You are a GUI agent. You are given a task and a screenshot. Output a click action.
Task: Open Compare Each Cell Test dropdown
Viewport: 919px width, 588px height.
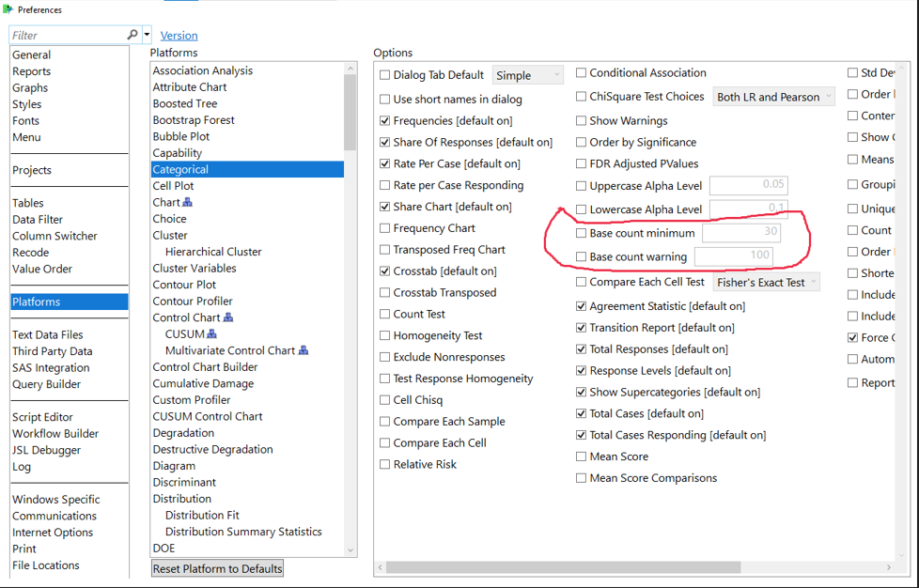pos(766,282)
